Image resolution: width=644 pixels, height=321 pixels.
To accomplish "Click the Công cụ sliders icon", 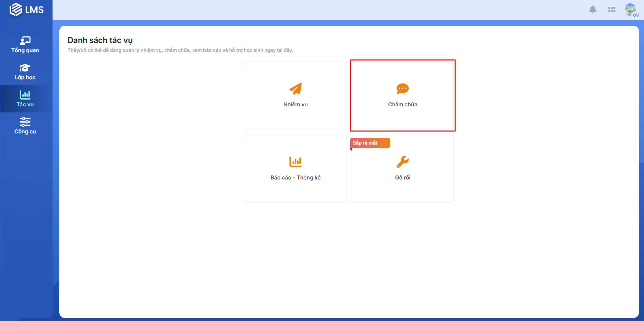I will point(25,122).
